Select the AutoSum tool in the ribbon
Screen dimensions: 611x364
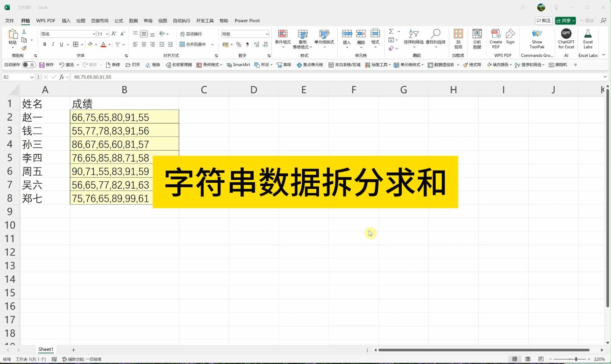391,31
